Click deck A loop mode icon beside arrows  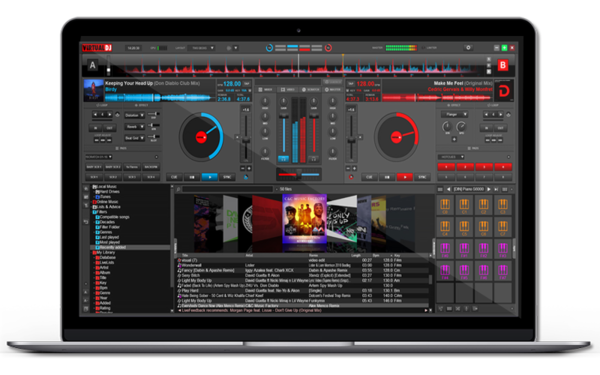117,114
